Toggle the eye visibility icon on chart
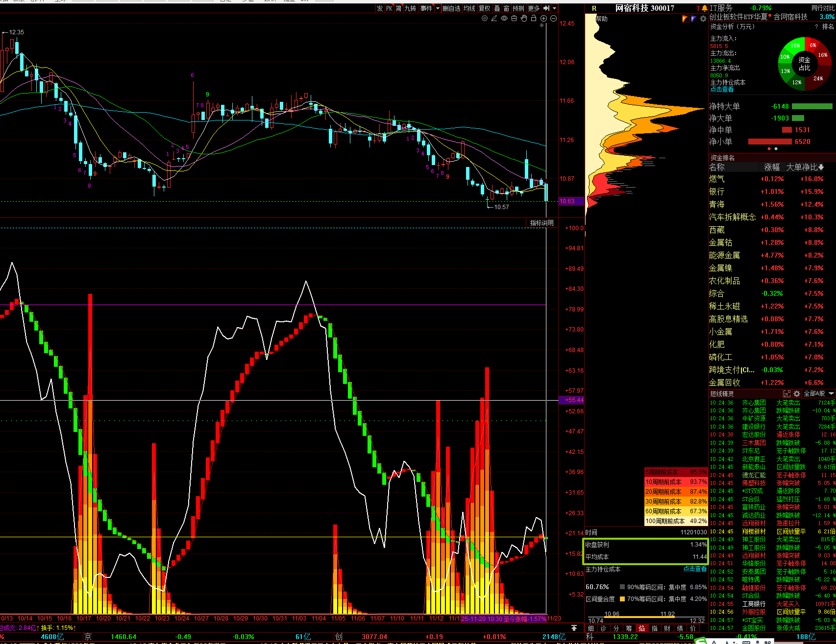Viewport: 836px width, 644px height. pos(504,19)
